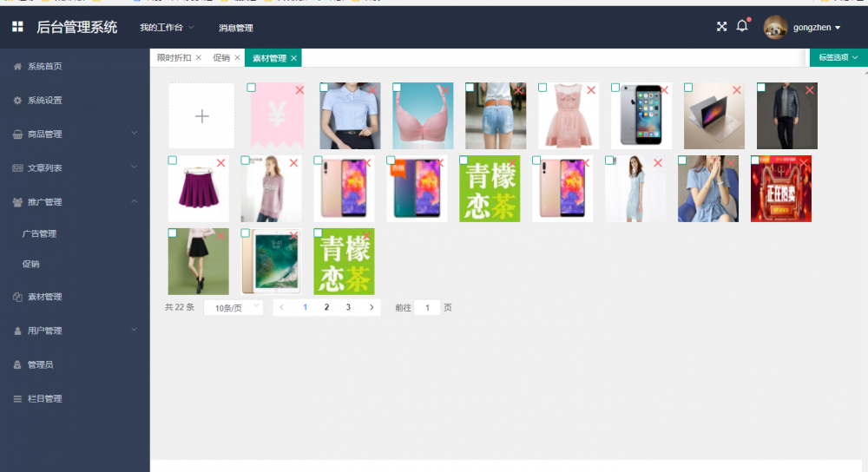Click the icon next to 素材管理 in sidebar
The height and width of the screenshot is (472, 868).
(17, 297)
